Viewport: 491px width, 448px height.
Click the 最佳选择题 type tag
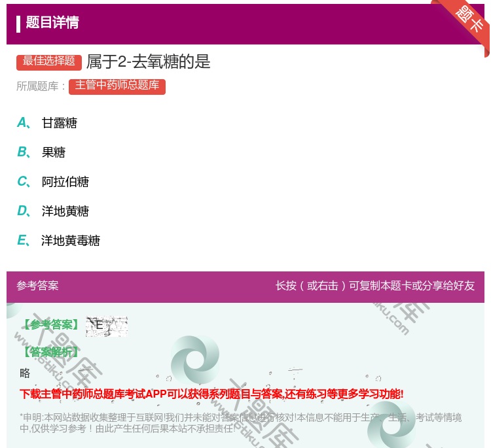(x=49, y=61)
